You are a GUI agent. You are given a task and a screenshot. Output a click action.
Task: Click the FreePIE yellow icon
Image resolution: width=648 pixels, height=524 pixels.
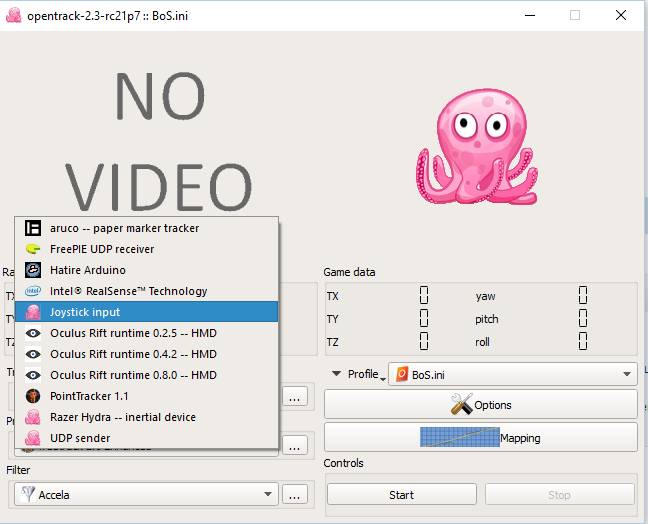[x=33, y=249]
